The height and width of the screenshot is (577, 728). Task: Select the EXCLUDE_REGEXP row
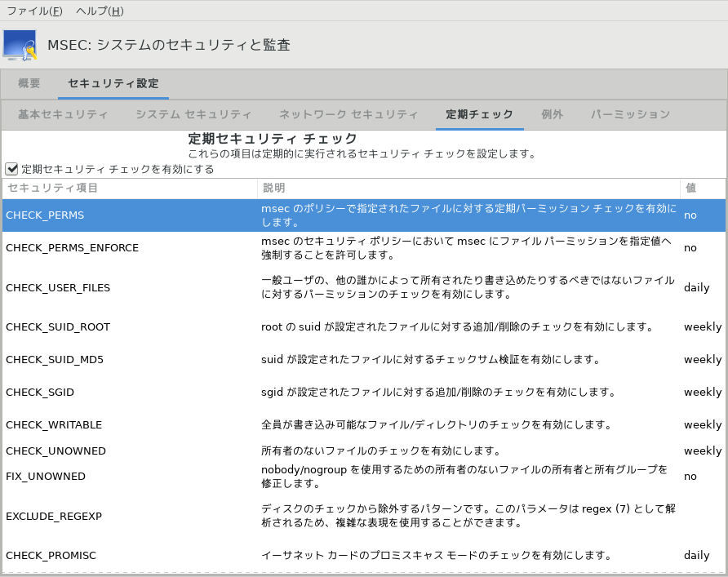click(x=363, y=516)
